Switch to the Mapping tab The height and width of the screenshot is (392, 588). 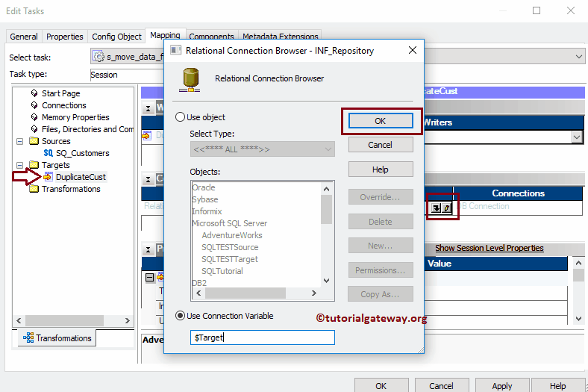point(165,35)
